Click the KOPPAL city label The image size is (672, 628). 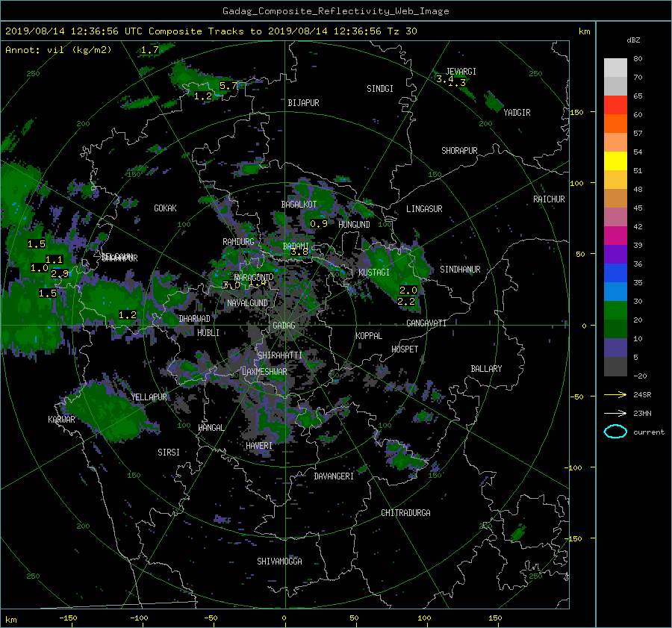369,336
